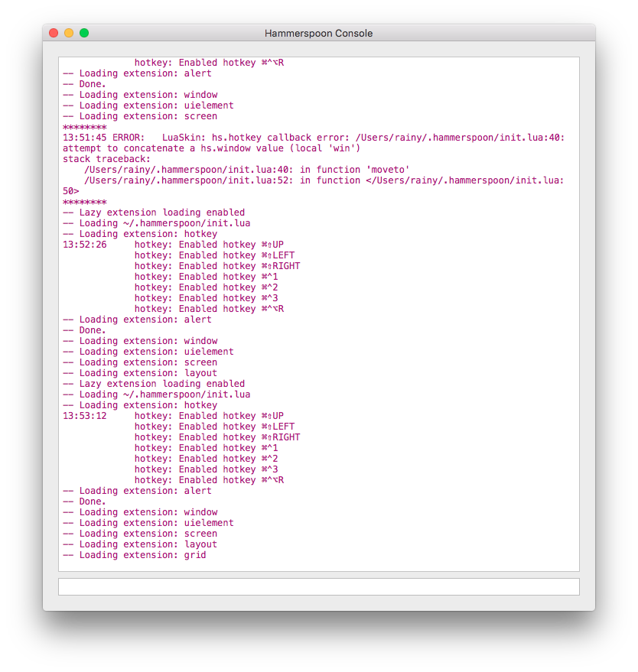Click the init.lua:40 in function 'moveto' line
Image resolution: width=638 pixels, height=672 pixels.
point(246,170)
